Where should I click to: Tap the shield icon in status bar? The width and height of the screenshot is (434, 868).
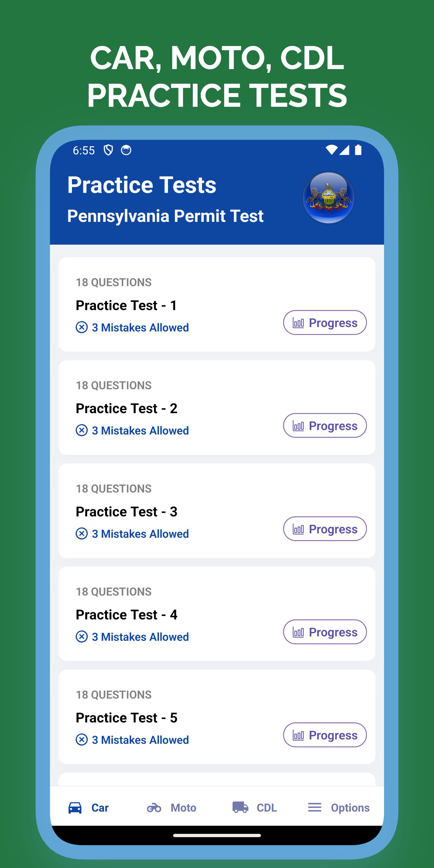(x=108, y=150)
